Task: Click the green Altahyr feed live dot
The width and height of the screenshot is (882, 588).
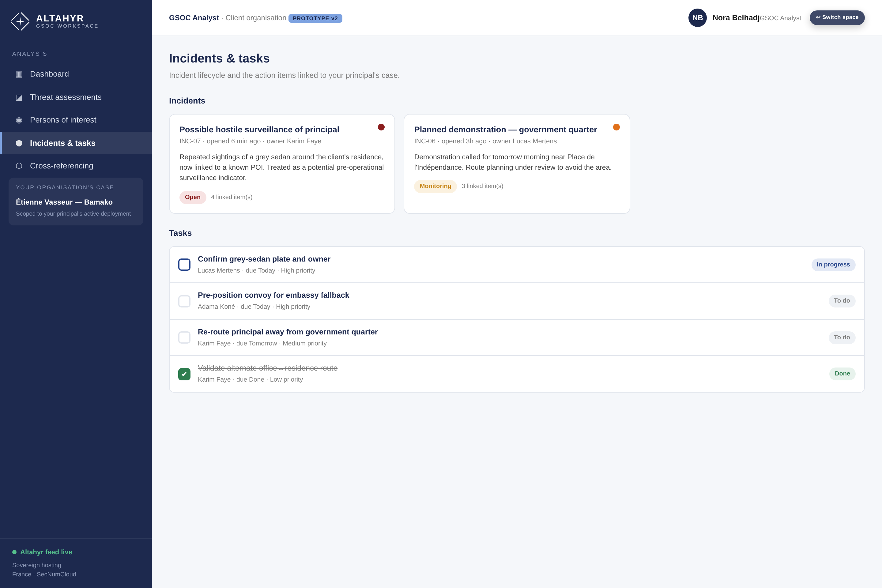Action: point(14,552)
